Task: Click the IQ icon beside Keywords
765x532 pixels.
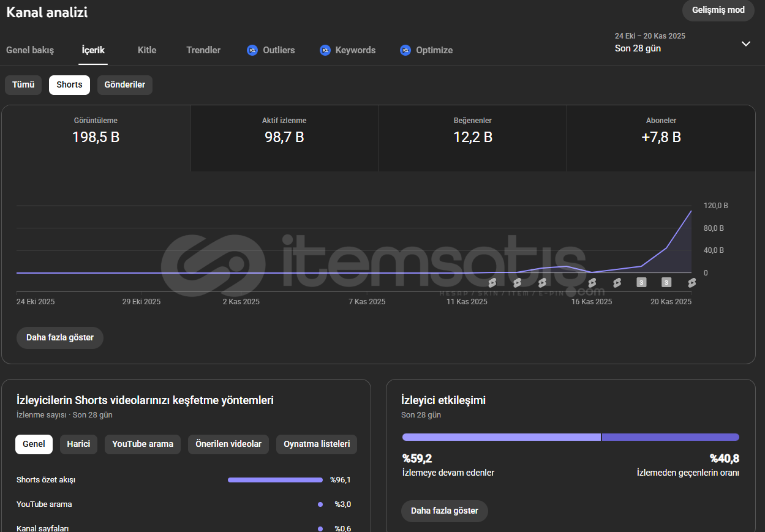Action: [325, 50]
